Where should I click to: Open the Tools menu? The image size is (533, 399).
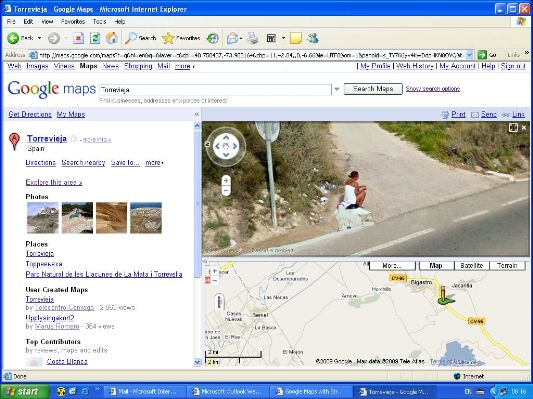click(x=99, y=22)
